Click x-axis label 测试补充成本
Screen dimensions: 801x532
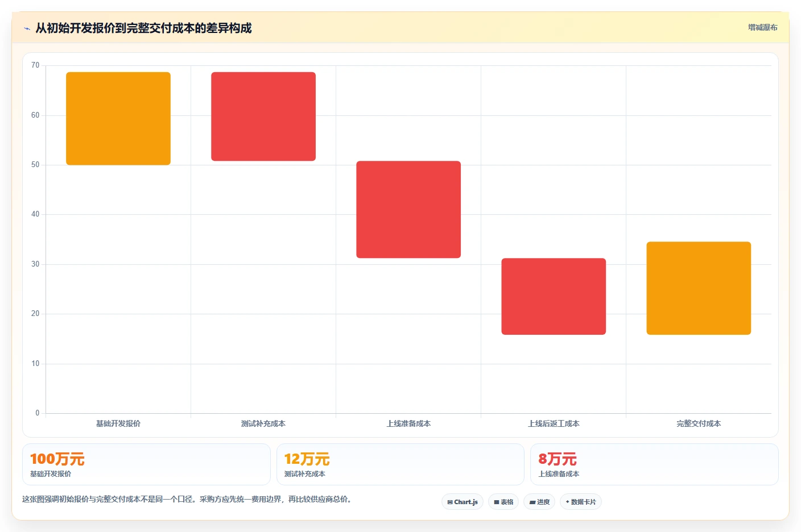pos(263,423)
